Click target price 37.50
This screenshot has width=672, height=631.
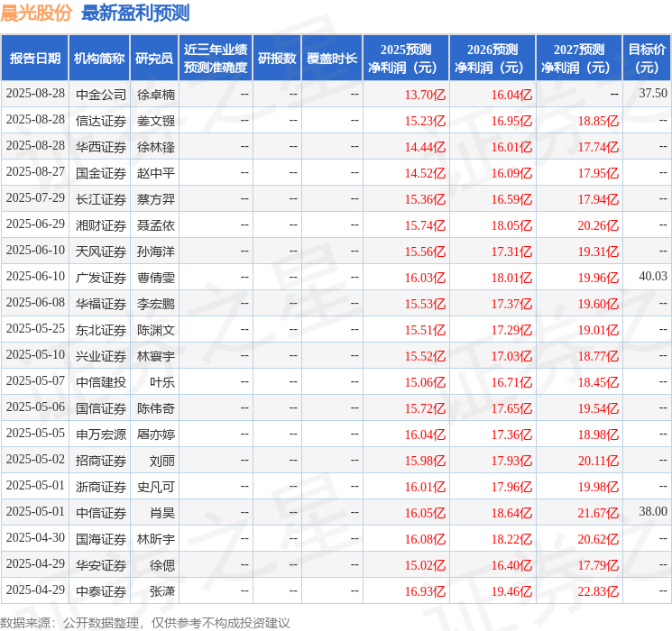(653, 94)
